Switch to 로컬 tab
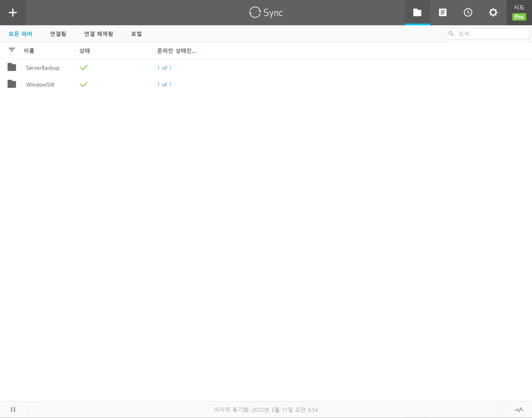532x418 pixels. coord(136,34)
